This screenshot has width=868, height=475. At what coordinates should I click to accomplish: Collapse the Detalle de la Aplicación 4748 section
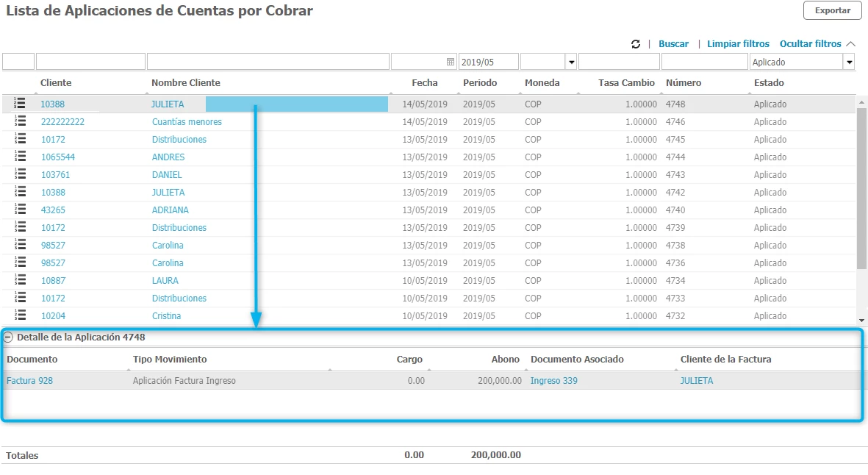tap(8, 337)
